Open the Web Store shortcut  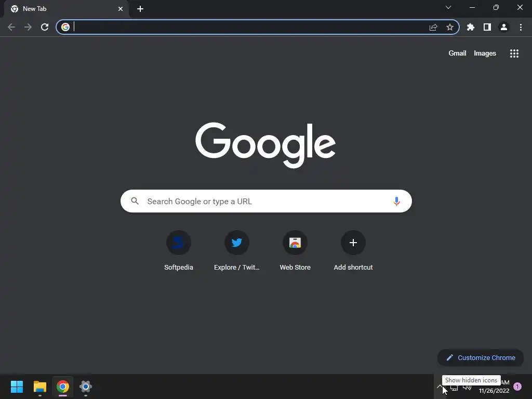[x=295, y=251]
